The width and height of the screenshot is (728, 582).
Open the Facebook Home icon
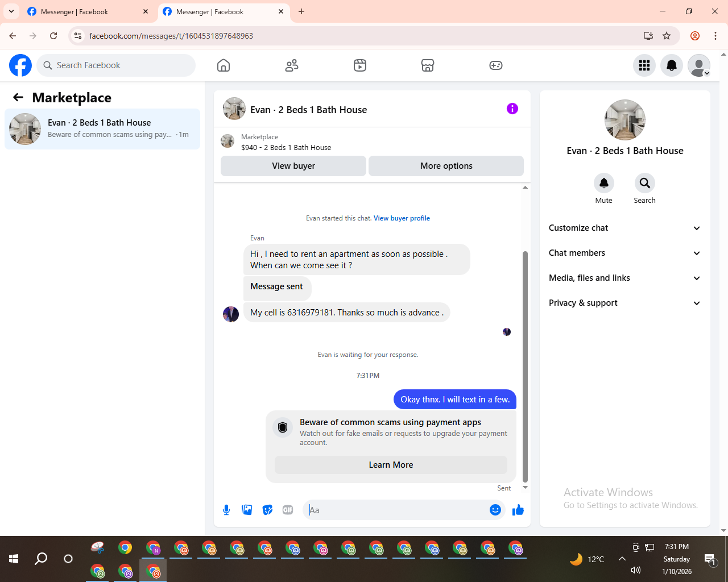click(x=224, y=65)
